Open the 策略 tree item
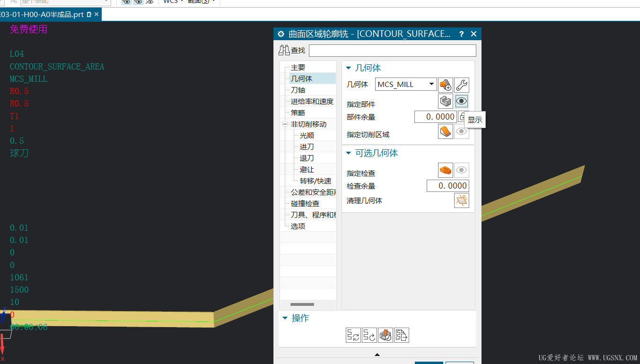The image size is (640, 364). pos(298,113)
